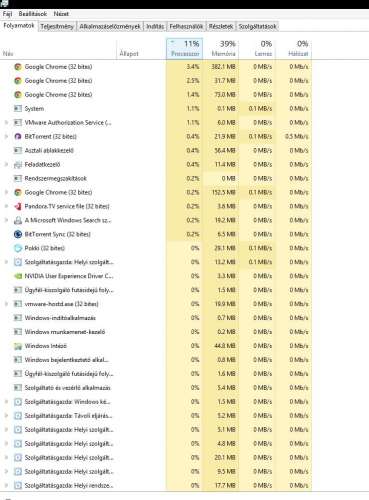
Task: Open the Fájl menu
Action: click(x=7, y=14)
